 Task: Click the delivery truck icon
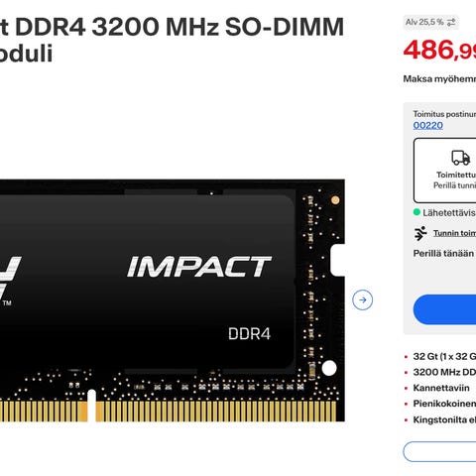point(461,158)
